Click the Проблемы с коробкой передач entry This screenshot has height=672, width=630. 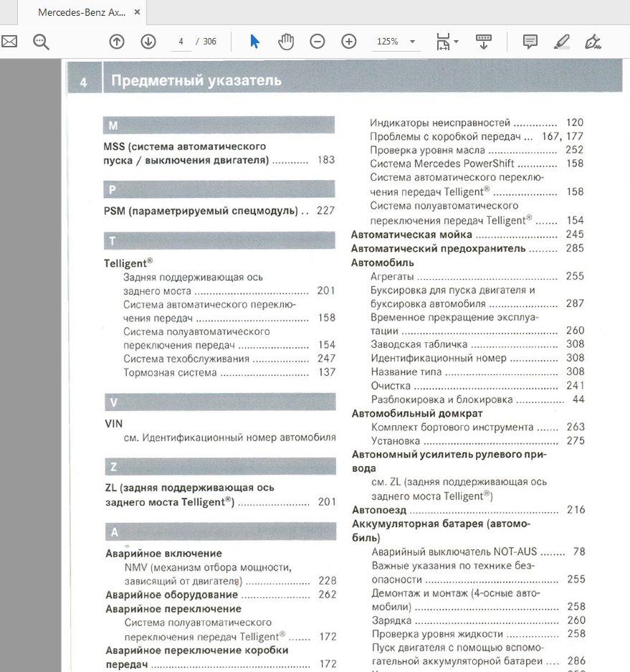click(x=445, y=137)
